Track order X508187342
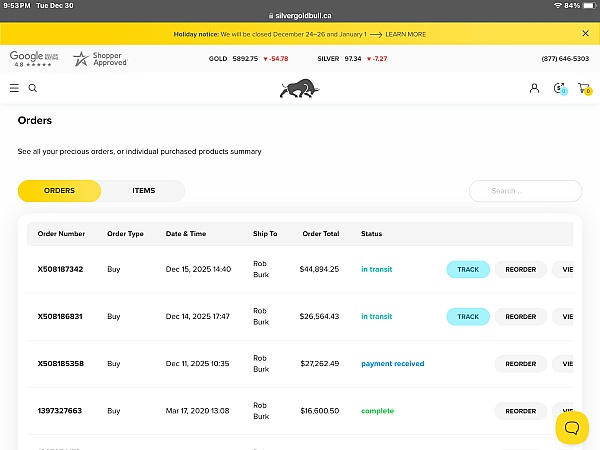The width and height of the screenshot is (600, 450). coord(468,269)
